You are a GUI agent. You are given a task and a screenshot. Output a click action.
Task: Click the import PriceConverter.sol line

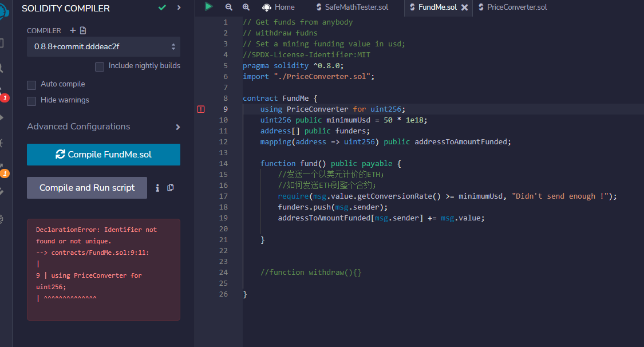(x=309, y=76)
